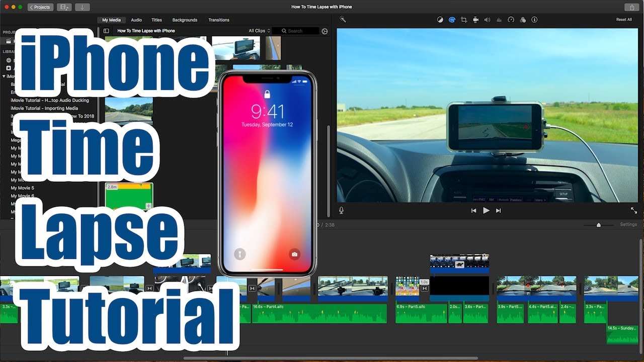Viewport: 644px width, 362px height.
Task: Select transition icon below 1.0s badge
Action: point(424,288)
